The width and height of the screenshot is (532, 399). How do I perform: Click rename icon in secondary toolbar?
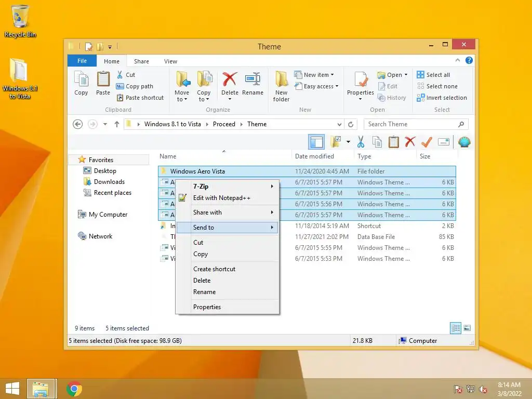444,142
